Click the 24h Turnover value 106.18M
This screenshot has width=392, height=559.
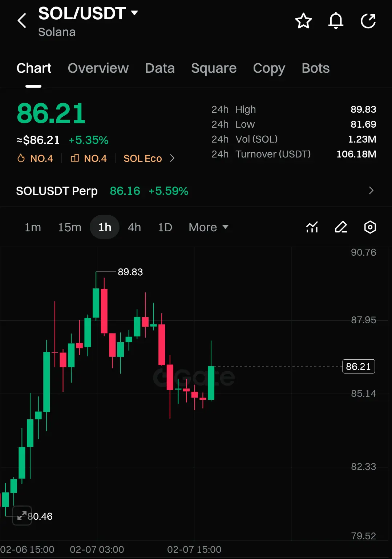pos(356,154)
